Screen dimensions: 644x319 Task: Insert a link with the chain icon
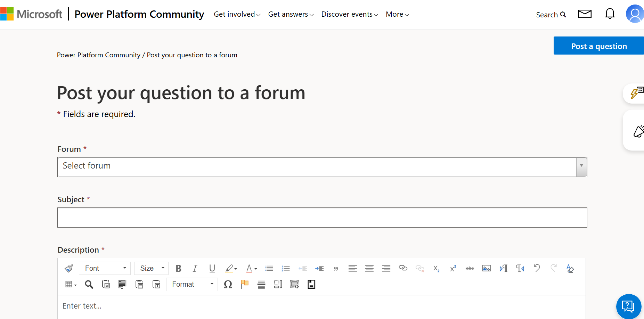[x=403, y=268]
